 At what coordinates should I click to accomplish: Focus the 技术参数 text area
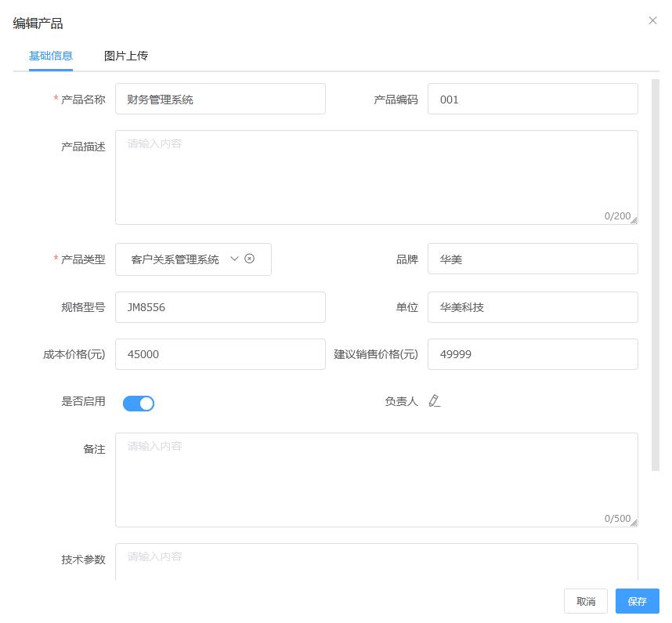(376, 562)
